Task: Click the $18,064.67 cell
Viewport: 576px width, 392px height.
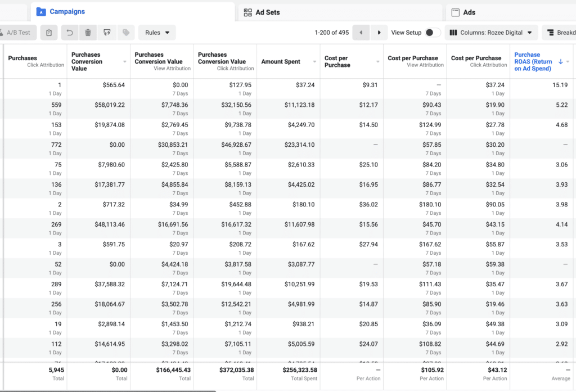Action: tap(110, 304)
